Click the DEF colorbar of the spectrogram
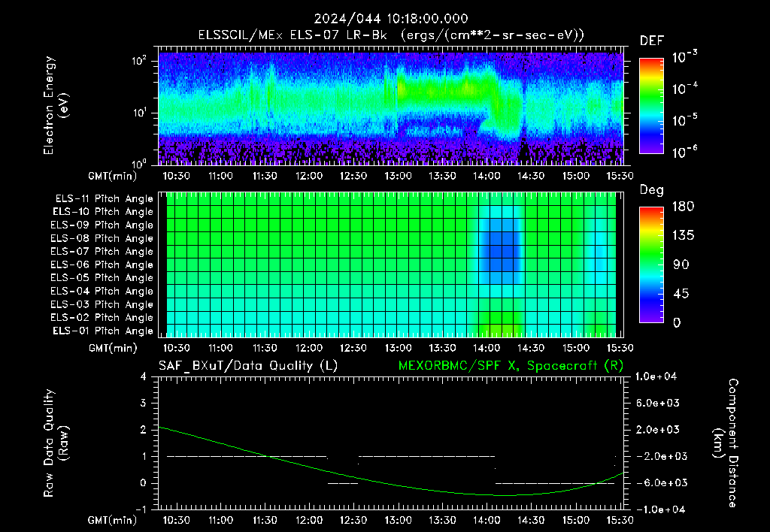This screenshot has height=532, width=770. [651, 106]
